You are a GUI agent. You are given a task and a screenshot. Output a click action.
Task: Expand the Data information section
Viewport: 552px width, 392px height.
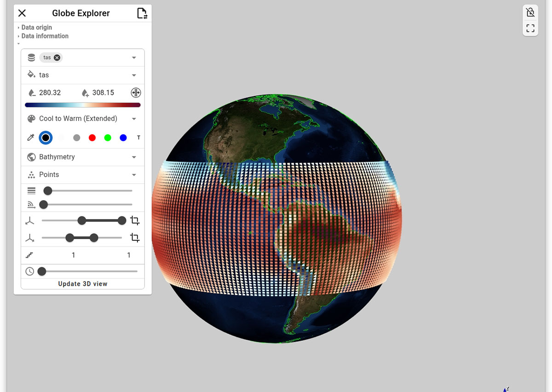(44, 36)
